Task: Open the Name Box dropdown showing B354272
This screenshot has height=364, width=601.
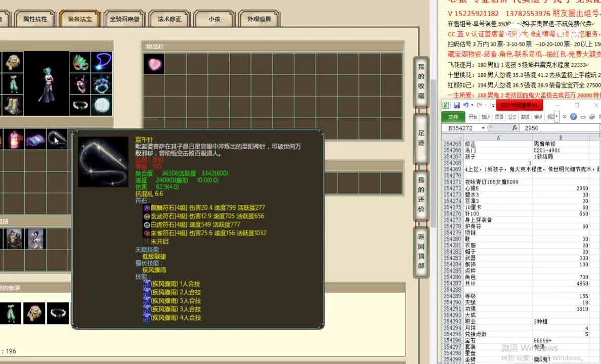Action: [483, 127]
